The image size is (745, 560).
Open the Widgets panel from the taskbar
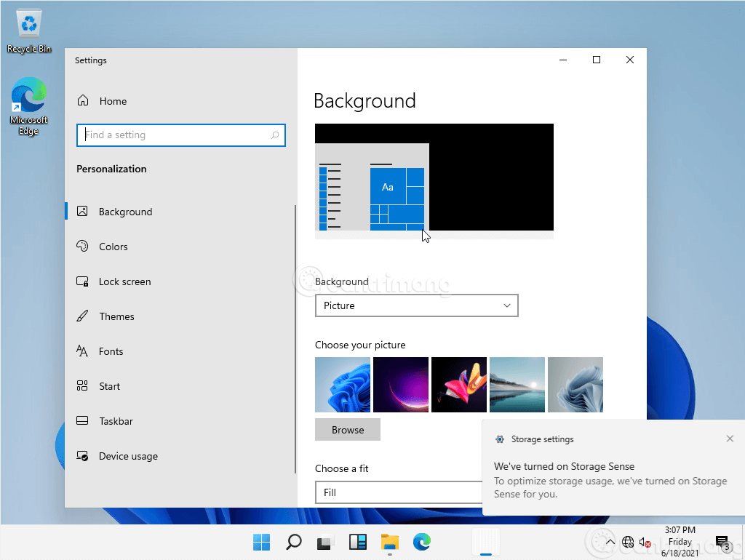[358, 542]
